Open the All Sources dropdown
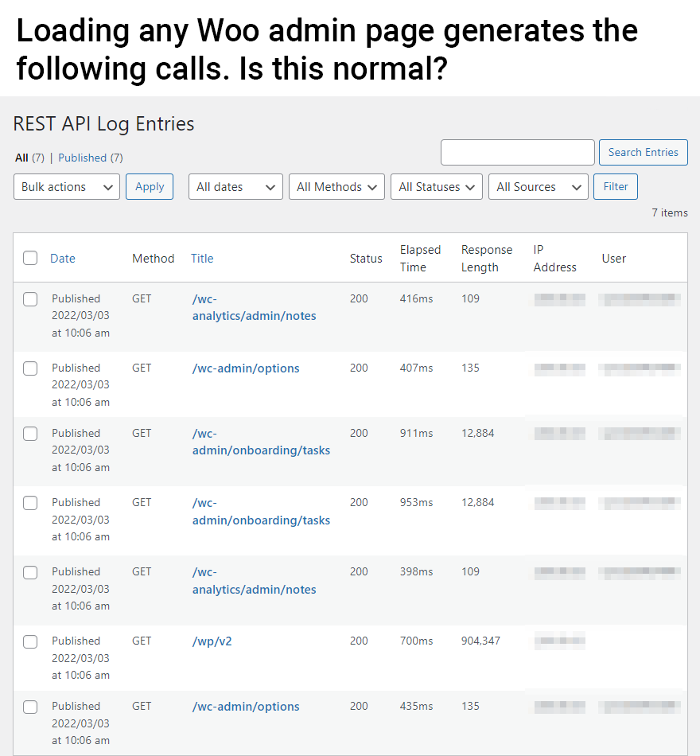The height and width of the screenshot is (756, 700). (538, 186)
